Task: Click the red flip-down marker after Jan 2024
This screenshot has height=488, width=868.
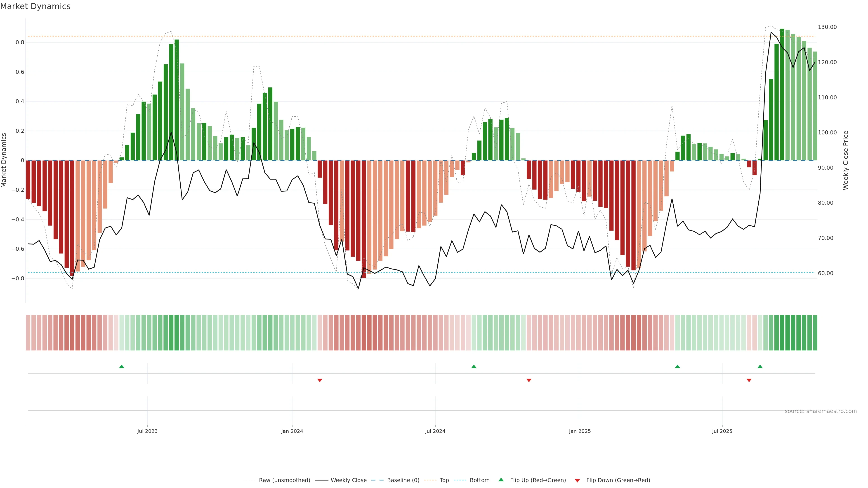Action: click(320, 380)
